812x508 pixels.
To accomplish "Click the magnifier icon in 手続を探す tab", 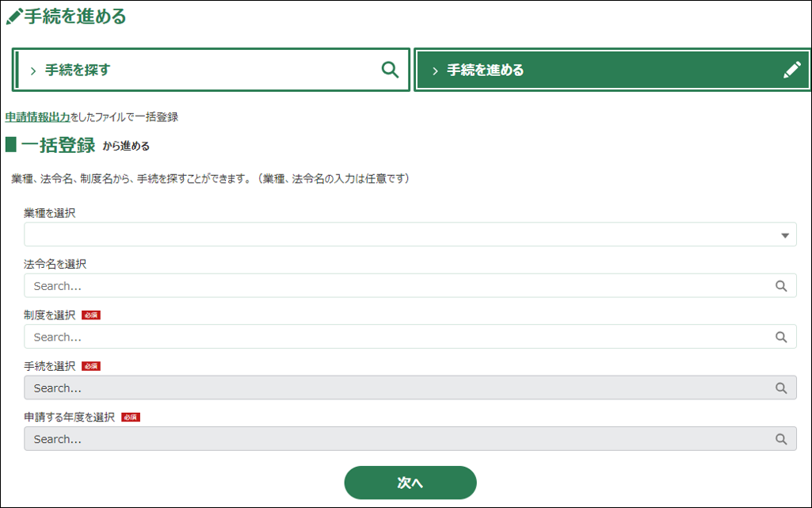I will [390, 70].
